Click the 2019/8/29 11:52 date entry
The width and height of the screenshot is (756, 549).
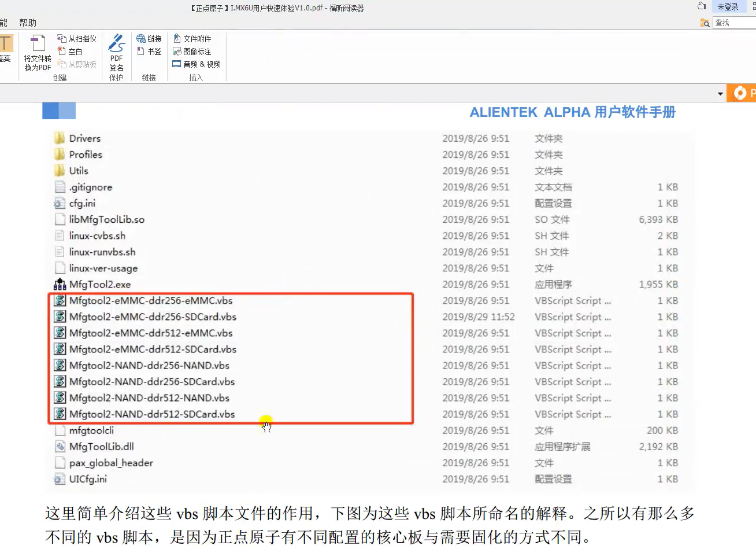coord(479,316)
